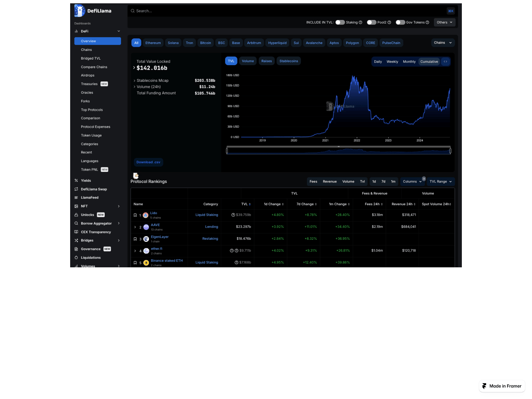Open the TVL Range dropdown
532x399 pixels.
pos(441,182)
